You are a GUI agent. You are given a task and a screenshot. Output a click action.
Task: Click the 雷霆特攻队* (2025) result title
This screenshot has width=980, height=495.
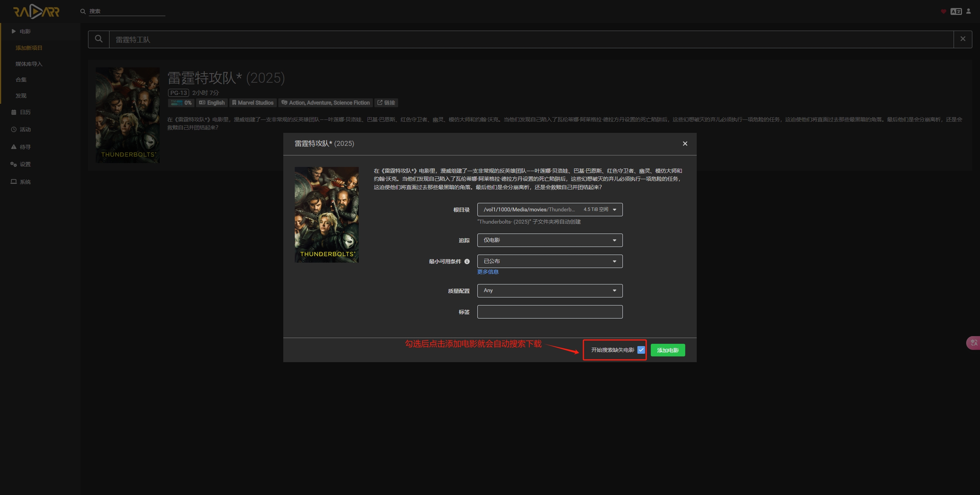click(x=226, y=78)
